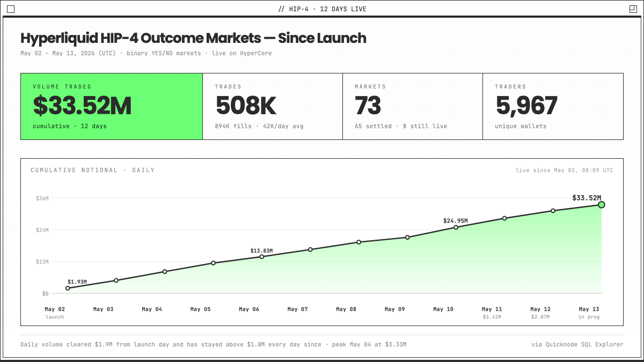Click the '$3.42M' value under May 11

point(492,317)
